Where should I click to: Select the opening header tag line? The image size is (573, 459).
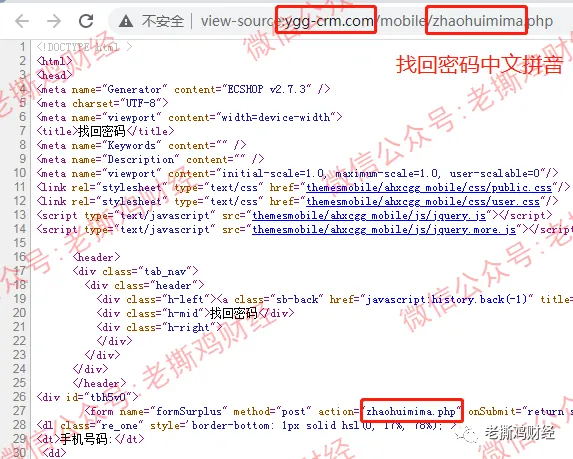click(96, 257)
